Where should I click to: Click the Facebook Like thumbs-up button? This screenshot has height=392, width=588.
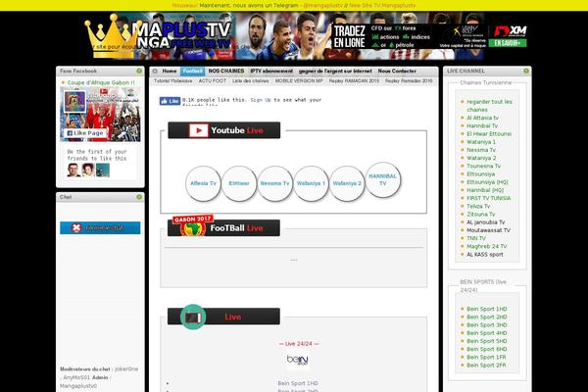click(170, 101)
